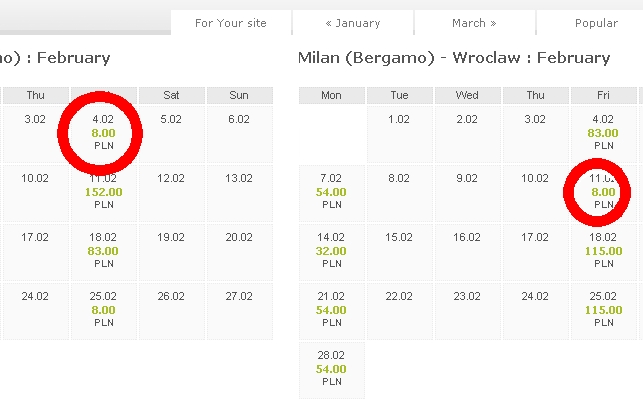This screenshot has height=412, width=643.
Task: Open the For Your site tab
Action: [231, 23]
